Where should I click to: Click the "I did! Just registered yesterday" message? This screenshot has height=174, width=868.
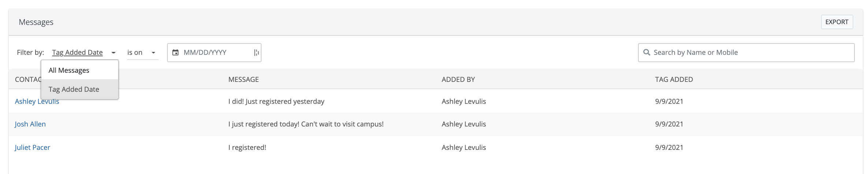point(276,101)
